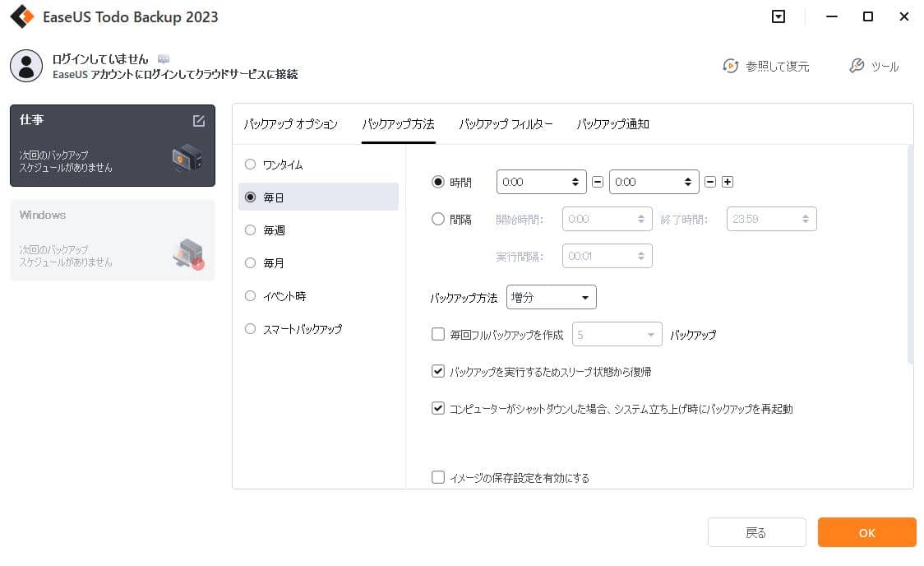
Task: Click the first time field spinner
Action: pos(574,182)
